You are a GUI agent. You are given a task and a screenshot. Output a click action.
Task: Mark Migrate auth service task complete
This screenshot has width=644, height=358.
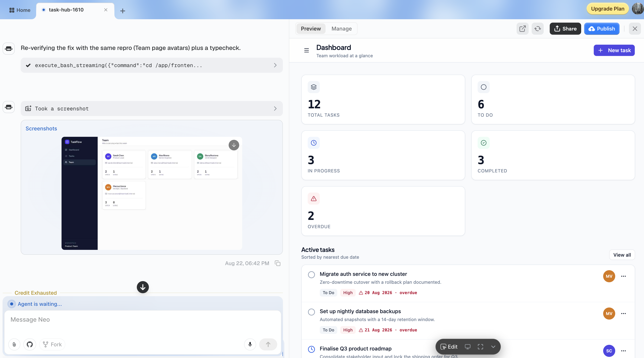tap(311, 275)
